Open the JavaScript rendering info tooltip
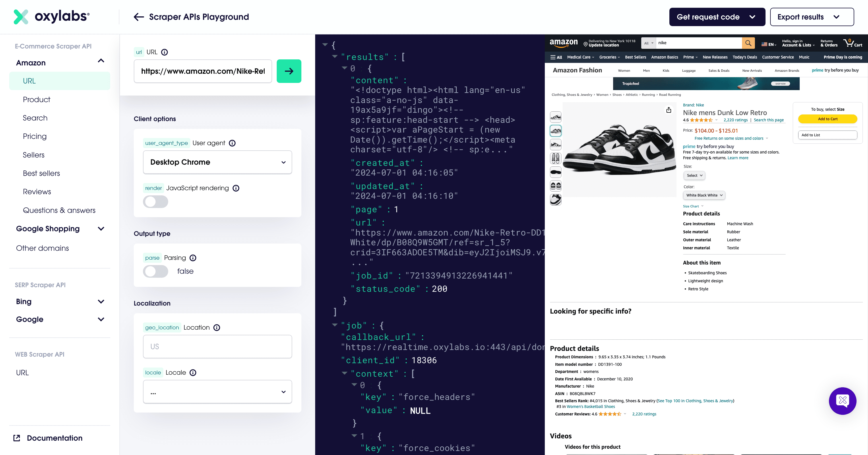The width and height of the screenshot is (868, 455). click(x=236, y=188)
